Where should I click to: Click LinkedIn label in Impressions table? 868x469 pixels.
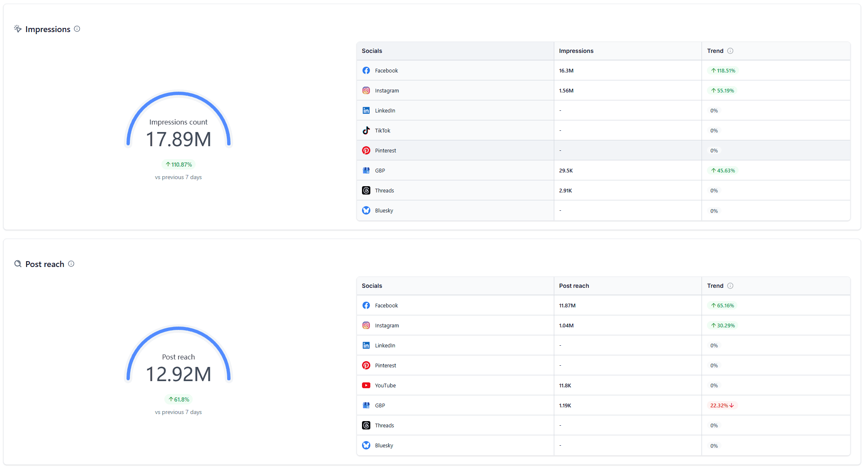(x=385, y=110)
